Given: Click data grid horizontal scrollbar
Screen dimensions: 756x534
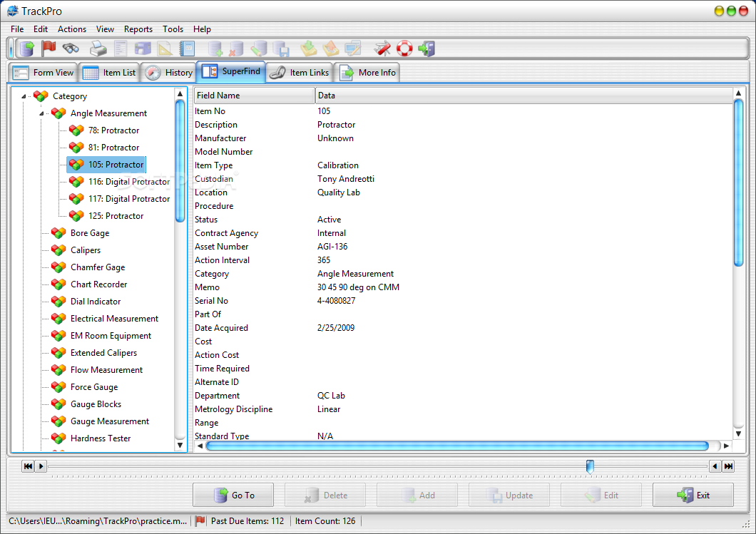Looking at the screenshot, I should click(x=457, y=446).
